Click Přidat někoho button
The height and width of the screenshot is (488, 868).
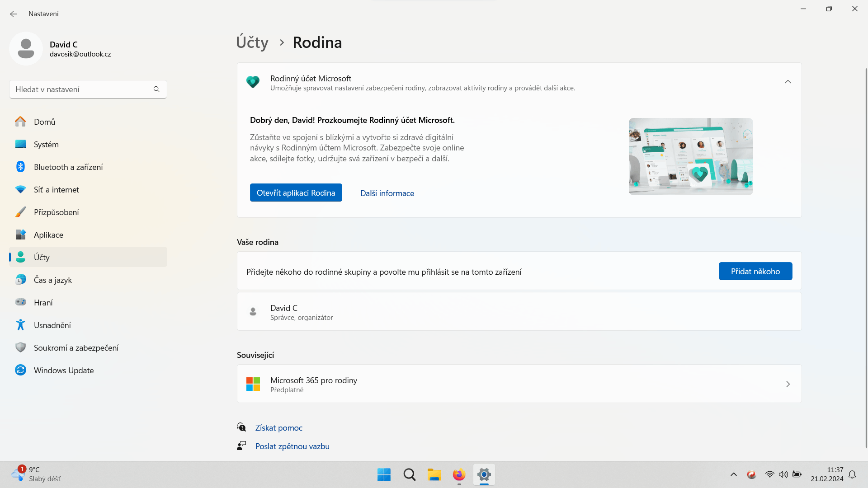[755, 272]
